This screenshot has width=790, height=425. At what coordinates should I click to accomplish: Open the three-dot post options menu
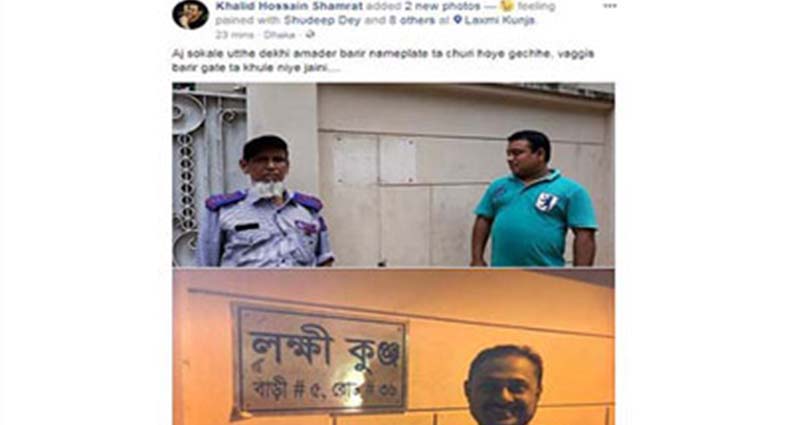point(610,6)
